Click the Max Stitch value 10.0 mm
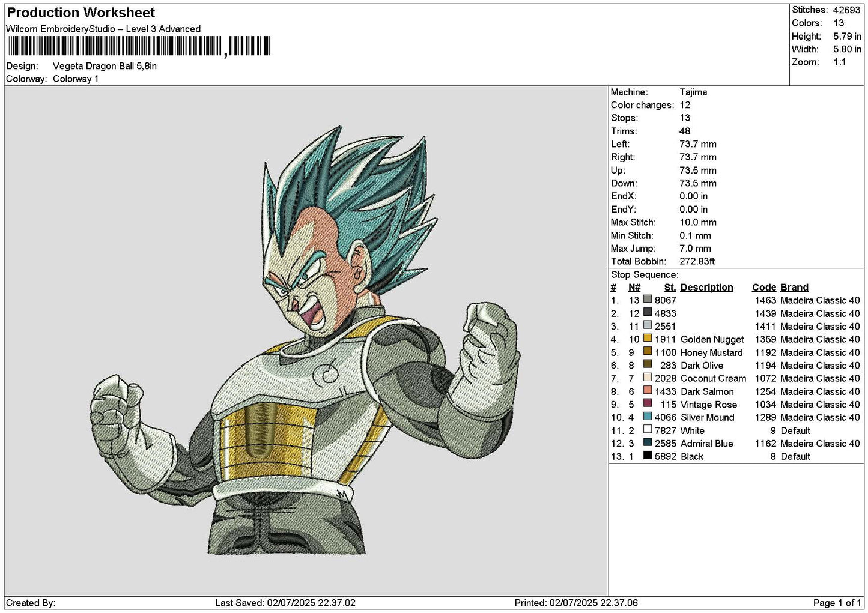The image size is (868, 613). (x=698, y=222)
